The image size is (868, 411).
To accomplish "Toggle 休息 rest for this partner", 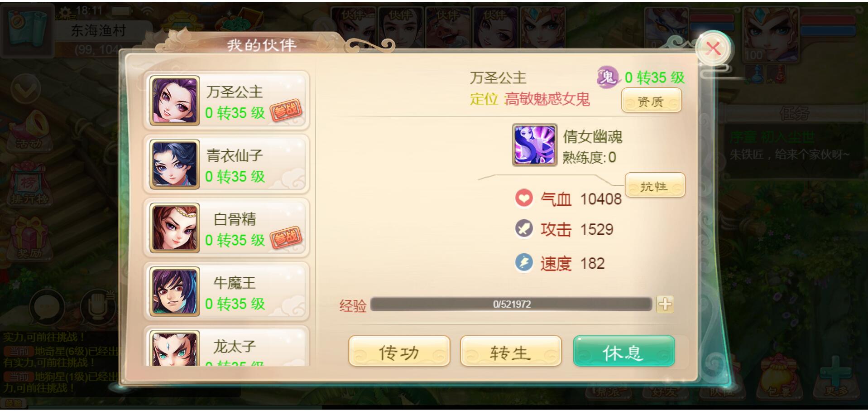I will [624, 351].
